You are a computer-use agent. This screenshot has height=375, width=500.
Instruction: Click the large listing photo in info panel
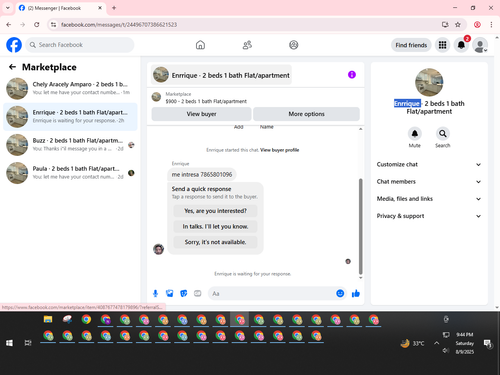click(429, 82)
